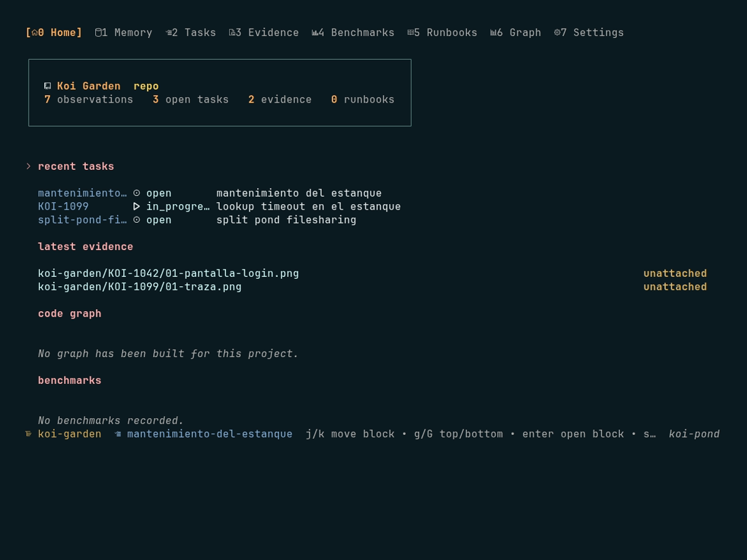Open the Graph tab
This screenshot has width=747, height=560.
(x=515, y=32)
